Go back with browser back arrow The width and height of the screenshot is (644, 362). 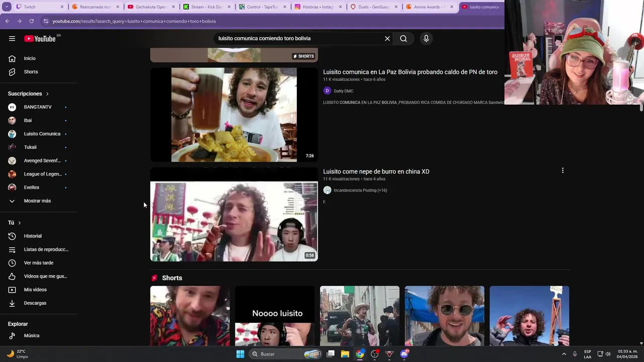(7, 21)
